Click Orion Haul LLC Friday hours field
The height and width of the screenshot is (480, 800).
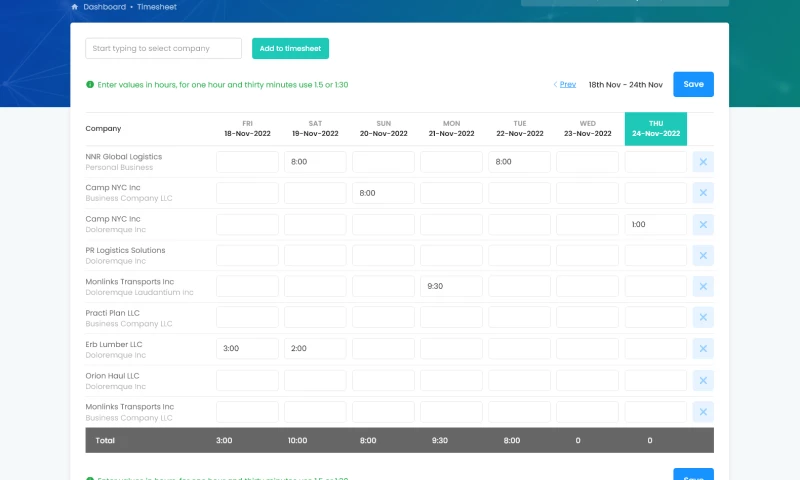click(x=247, y=381)
